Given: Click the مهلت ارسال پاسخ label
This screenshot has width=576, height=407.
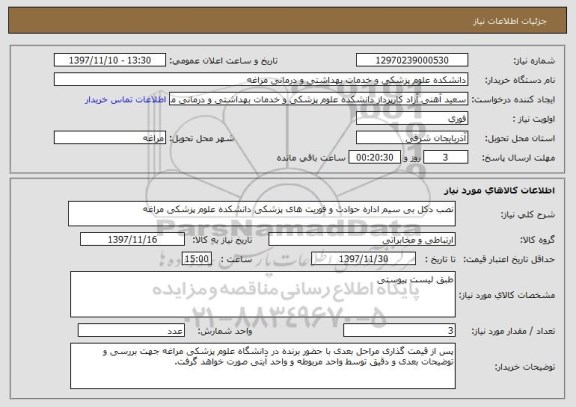Looking at the screenshot, I should click(x=518, y=158).
